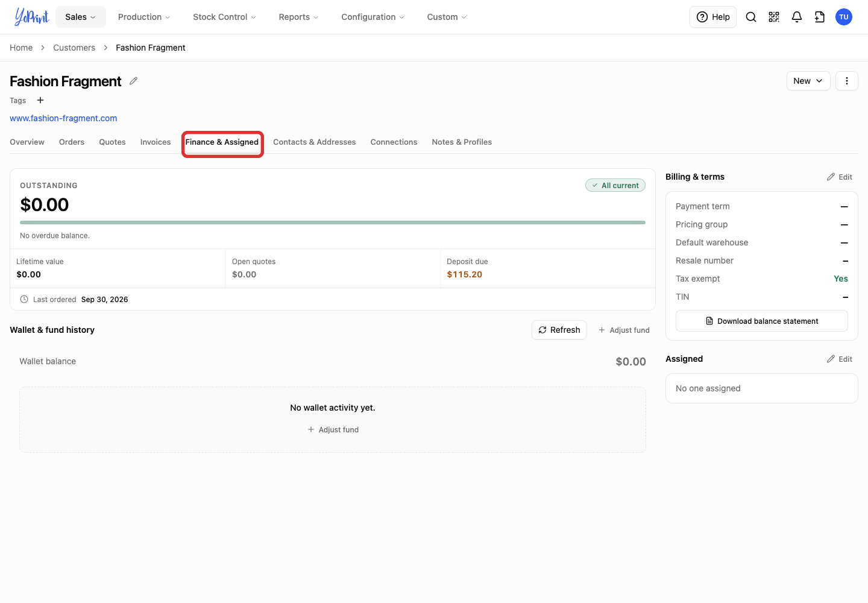Image resolution: width=868 pixels, height=603 pixels.
Task: Go to Home breadcrumb
Action: click(21, 48)
